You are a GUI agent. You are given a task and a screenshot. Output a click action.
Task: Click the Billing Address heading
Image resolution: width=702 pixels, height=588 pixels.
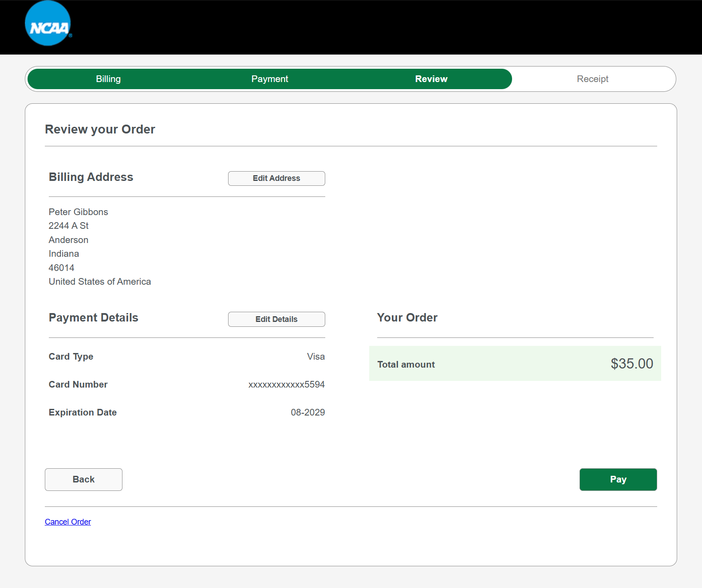pyautogui.click(x=91, y=177)
